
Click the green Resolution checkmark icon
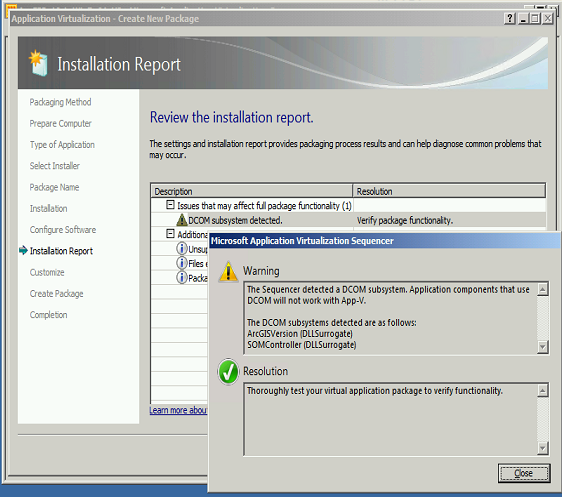pyautogui.click(x=228, y=372)
